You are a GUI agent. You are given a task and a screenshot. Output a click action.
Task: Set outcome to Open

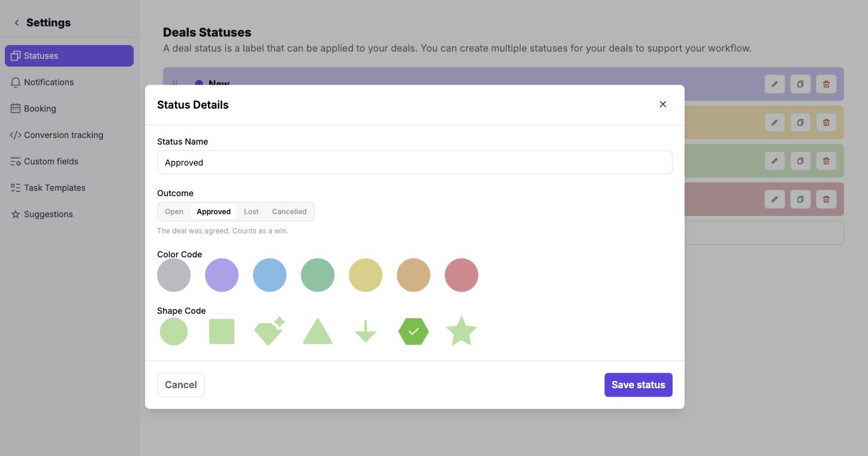pos(174,212)
